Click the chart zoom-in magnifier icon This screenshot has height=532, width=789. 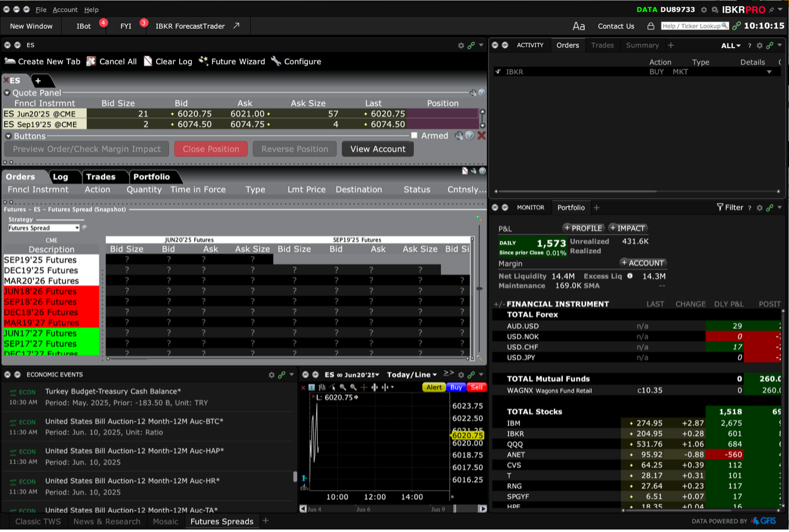point(343,388)
